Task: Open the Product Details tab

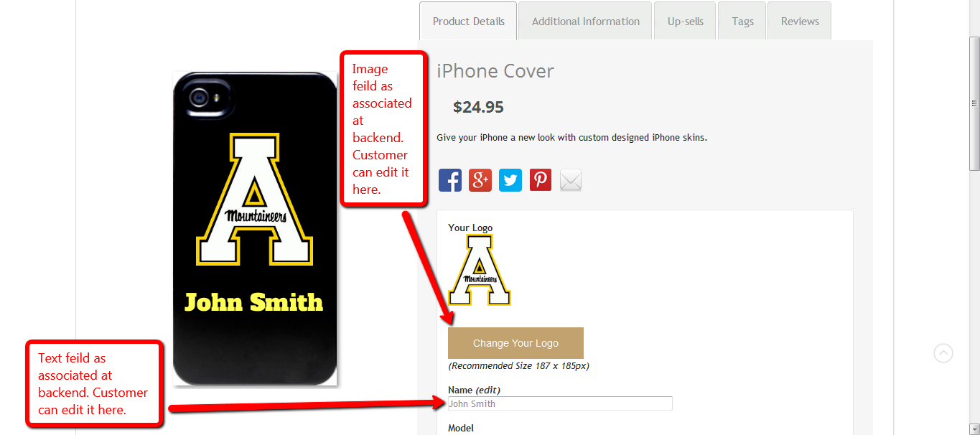Action: (x=468, y=22)
